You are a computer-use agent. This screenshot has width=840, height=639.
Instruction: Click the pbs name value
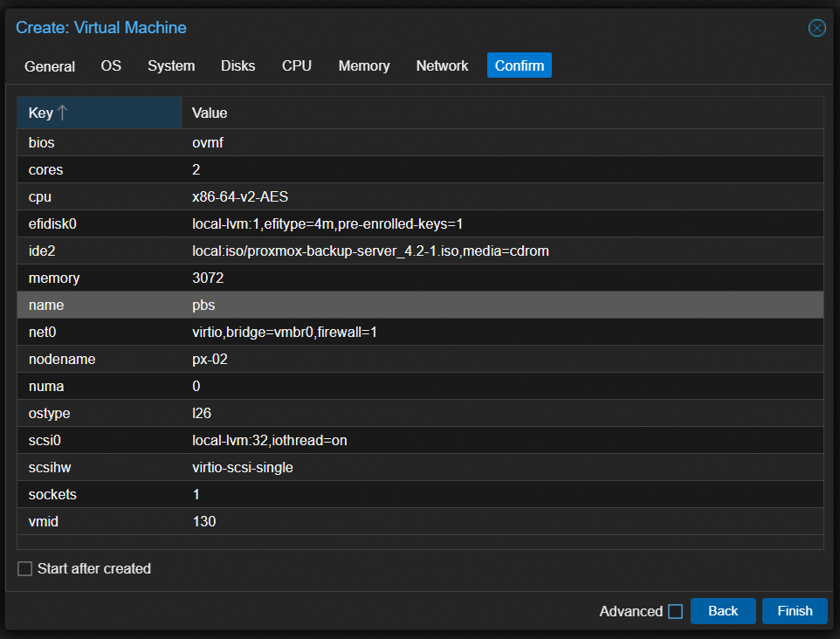pyautogui.click(x=203, y=305)
